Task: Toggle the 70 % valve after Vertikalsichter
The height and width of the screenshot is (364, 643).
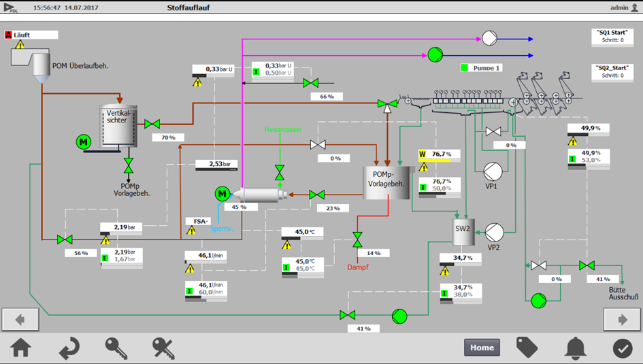Action: pyautogui.click(x=152, y=124)
